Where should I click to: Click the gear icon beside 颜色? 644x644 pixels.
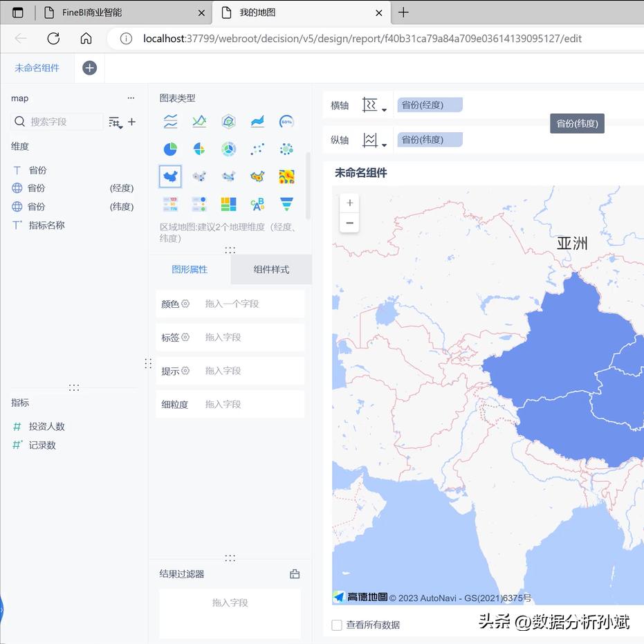click(185, 304)
